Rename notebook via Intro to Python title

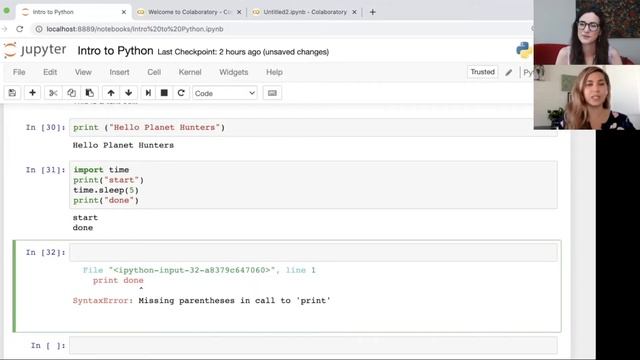[x=116, y=51]
